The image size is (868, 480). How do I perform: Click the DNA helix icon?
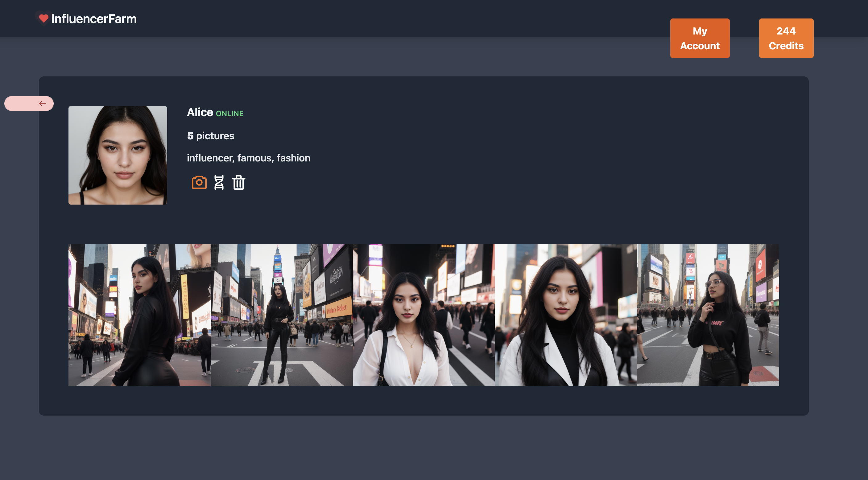pos(219,182)
